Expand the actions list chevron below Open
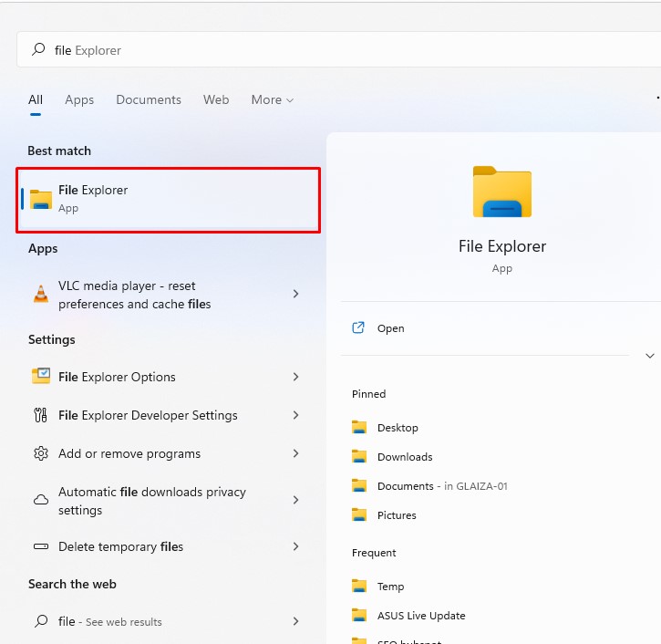 (650, 355)
